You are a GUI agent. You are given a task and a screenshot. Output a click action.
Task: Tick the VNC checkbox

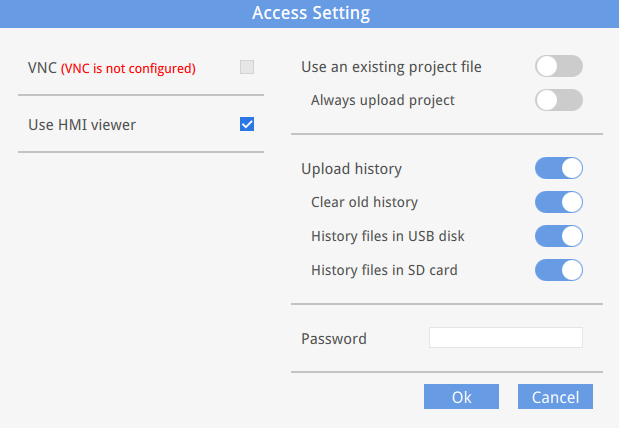tap(247, 67)
